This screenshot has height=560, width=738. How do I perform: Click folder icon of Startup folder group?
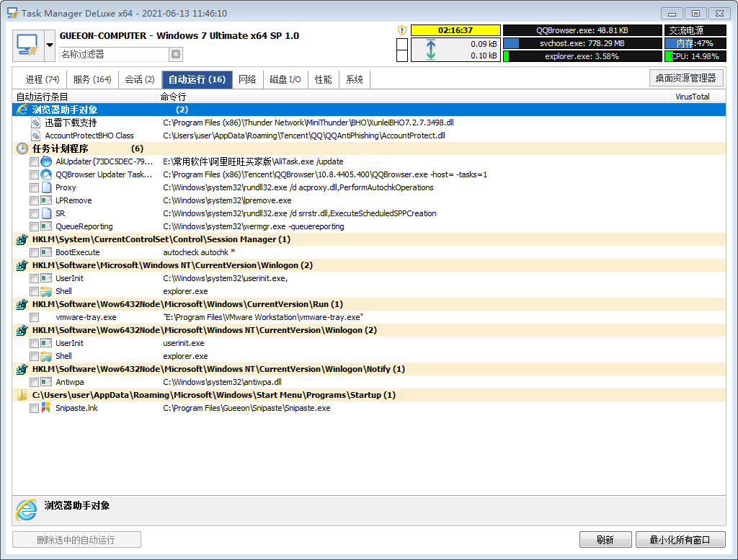pos(22,395)
